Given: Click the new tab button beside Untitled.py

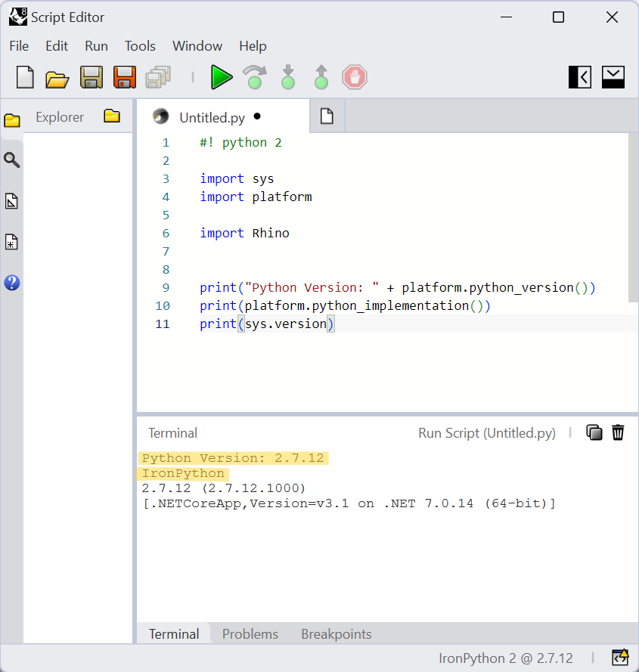Looking at the screenshot, I should pos(327,116).
